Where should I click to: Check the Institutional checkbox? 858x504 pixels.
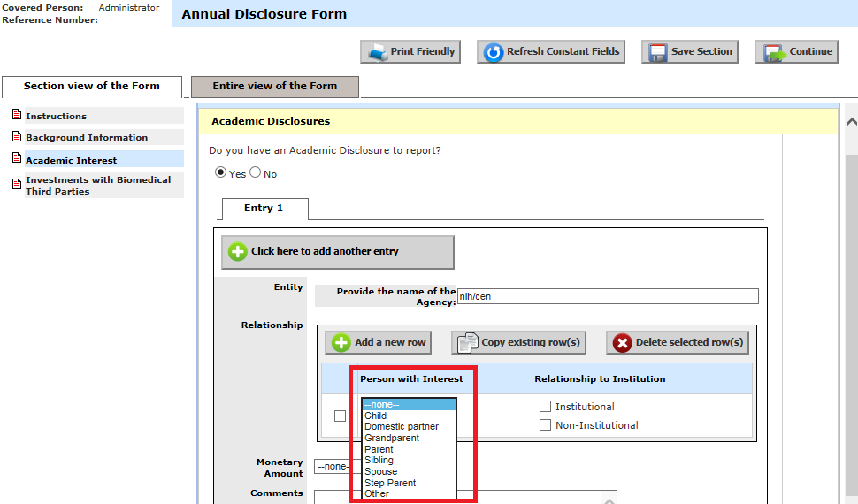pyautogui.click(x=545, y=406)
